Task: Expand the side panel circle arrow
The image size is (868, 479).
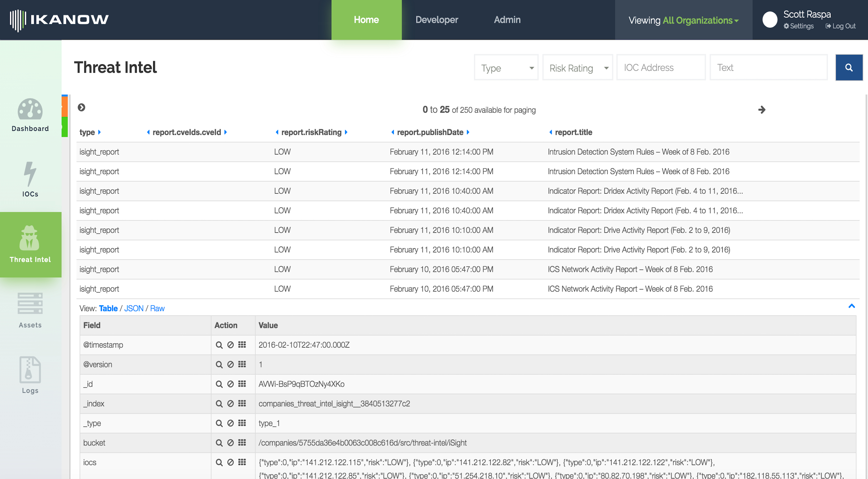Action: tap(82, 107)
